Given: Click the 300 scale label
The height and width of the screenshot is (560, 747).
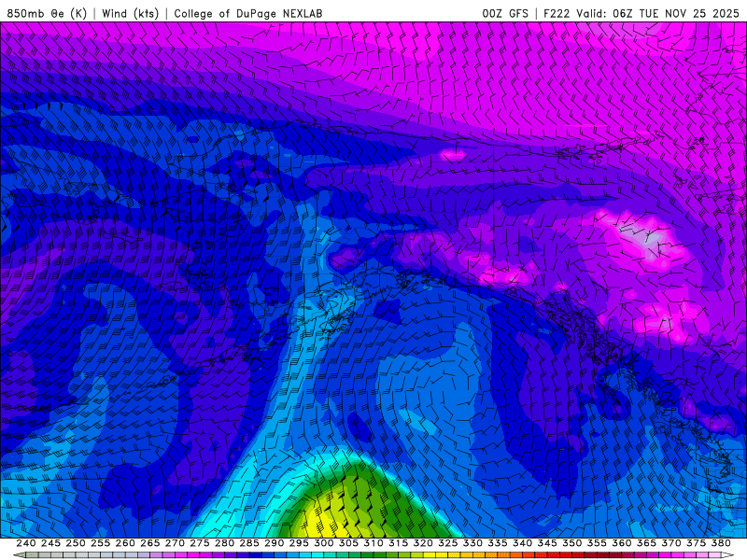Looking at the screenshot, I should coord(324,543).
